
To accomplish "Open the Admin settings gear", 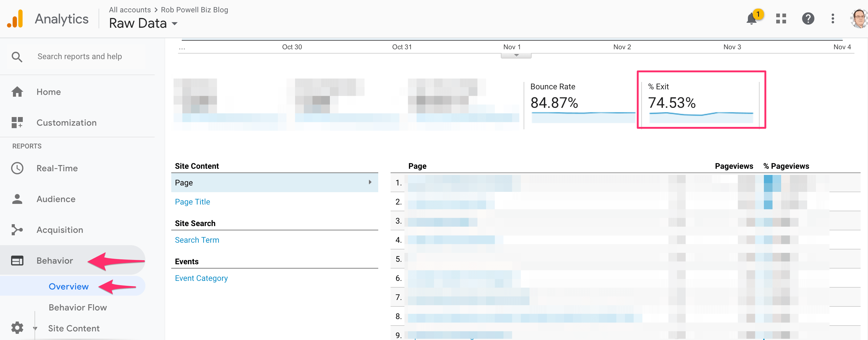I will pos(18,328).
